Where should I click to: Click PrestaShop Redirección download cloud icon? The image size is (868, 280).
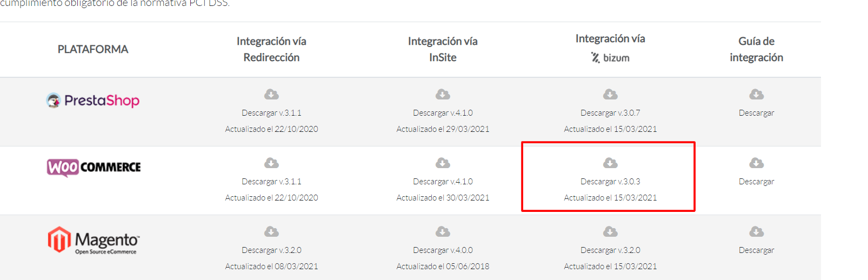click(271, 95)
